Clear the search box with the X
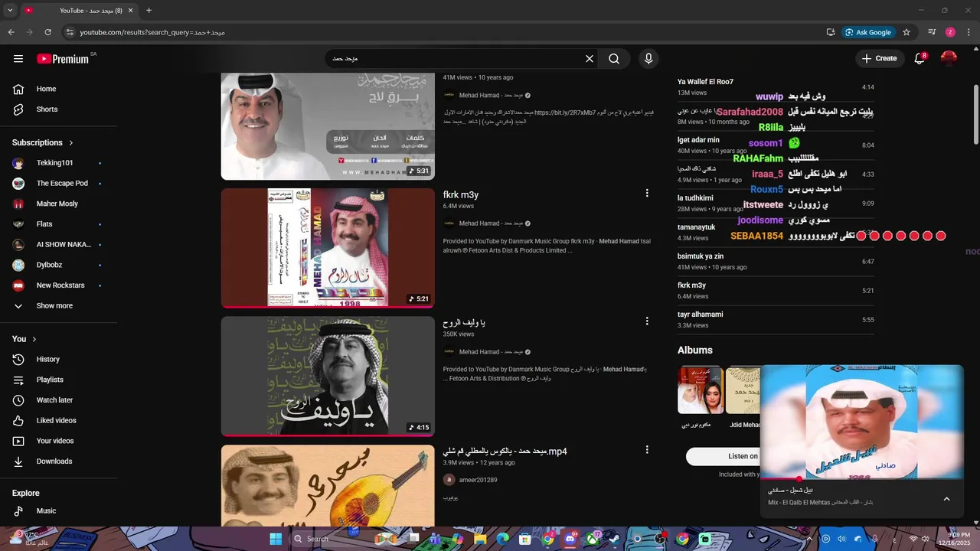This screenshot has height=551, width=980. (590, 59)
